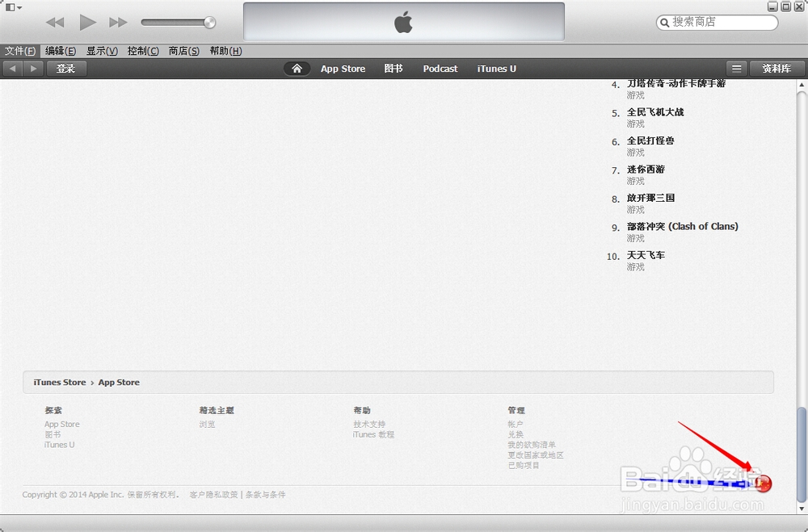Click the previous track rewind button

tap(55, 22)
